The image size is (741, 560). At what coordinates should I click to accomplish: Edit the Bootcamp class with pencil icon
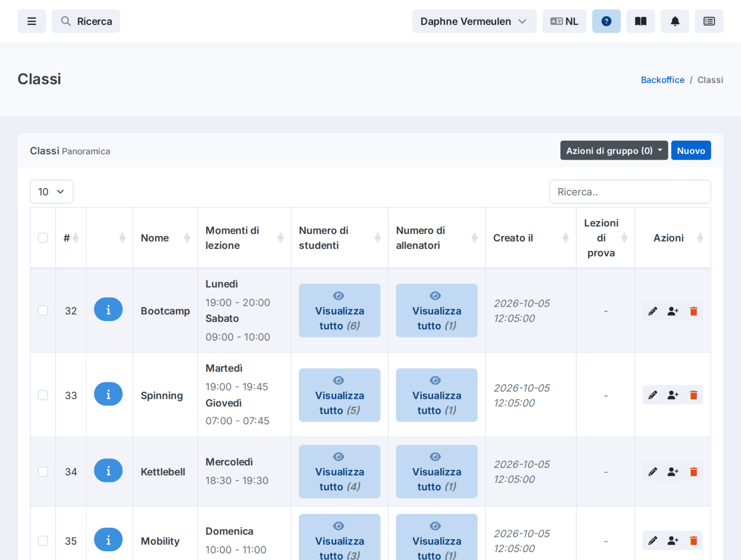(653, 311)
